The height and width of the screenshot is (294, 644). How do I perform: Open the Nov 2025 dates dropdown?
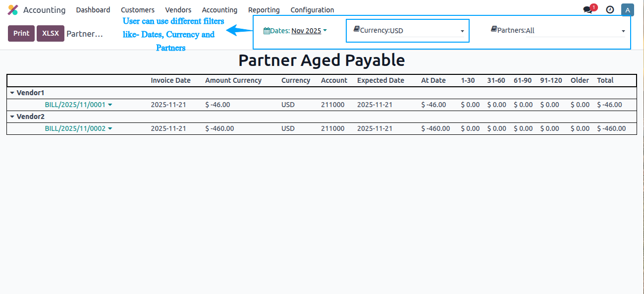[x=309, y=31]
